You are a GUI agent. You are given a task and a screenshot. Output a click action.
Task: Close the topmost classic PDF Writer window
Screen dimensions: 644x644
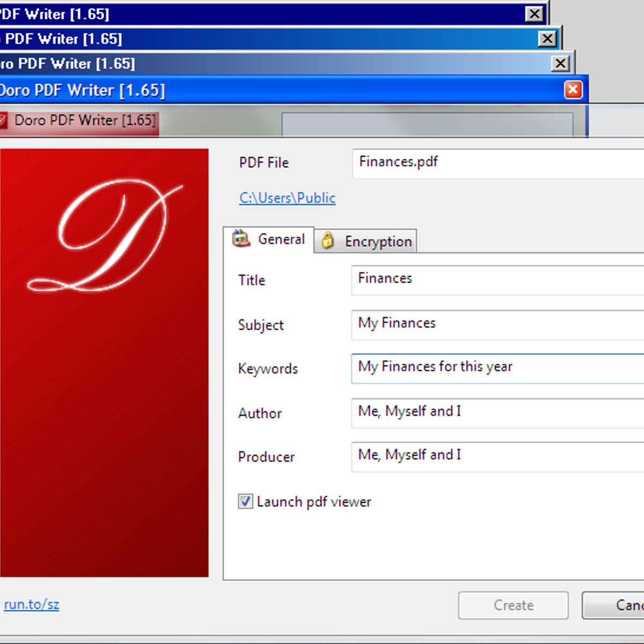pyautogui.click(x=533, y=14)
